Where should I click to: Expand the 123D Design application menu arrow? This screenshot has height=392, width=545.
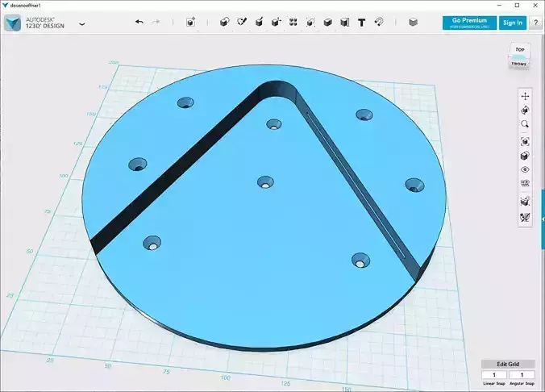(x=82, y=24)
